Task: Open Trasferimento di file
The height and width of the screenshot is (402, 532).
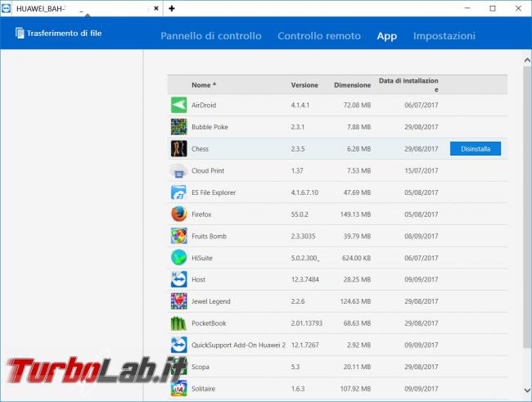Action: [58, 34]
